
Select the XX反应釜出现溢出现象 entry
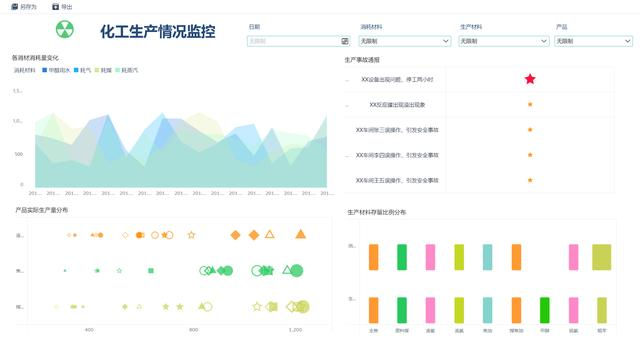pos(397,104)
